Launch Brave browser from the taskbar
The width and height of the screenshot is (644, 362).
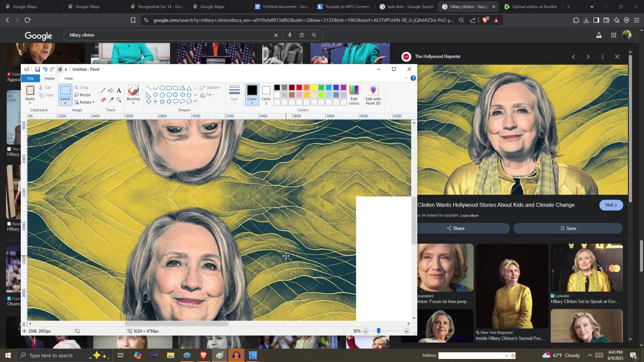(203, 355)
